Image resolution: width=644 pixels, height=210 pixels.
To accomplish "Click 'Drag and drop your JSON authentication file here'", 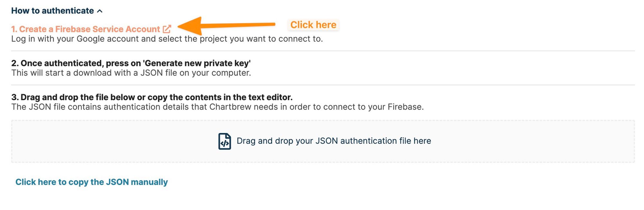I will 334,141.
